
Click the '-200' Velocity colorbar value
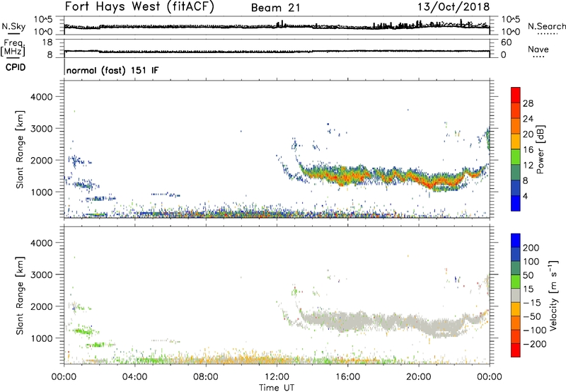pyautogui.click(x=534, y=344)
